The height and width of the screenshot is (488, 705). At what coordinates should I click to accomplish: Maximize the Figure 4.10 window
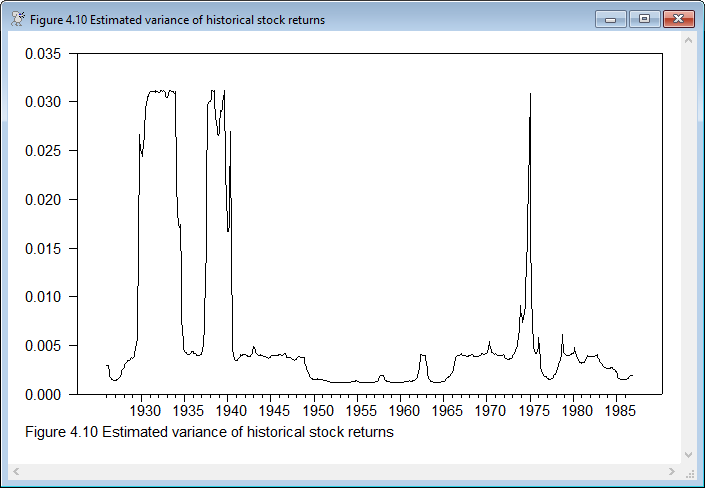click(643, 19)
